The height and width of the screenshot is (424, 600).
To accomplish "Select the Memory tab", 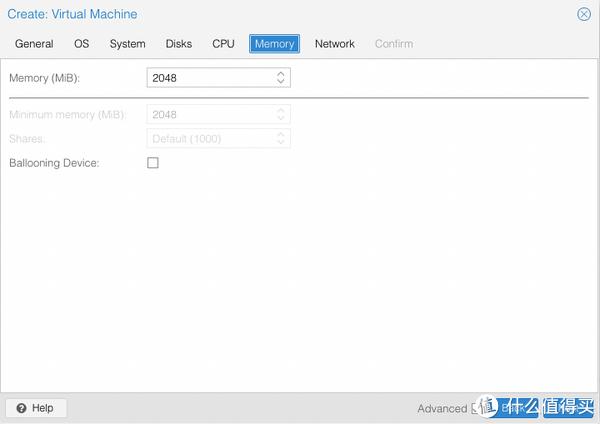I will tap(274, 44).
